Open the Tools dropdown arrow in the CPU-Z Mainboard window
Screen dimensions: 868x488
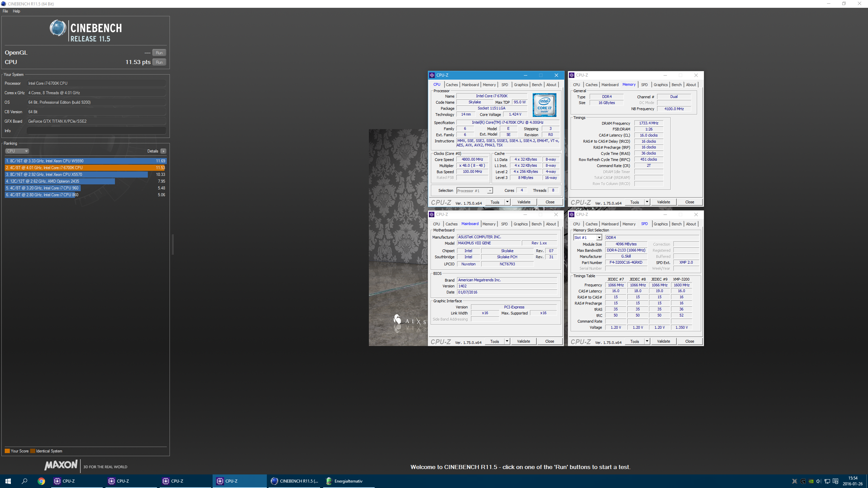(x=507, y=341)
